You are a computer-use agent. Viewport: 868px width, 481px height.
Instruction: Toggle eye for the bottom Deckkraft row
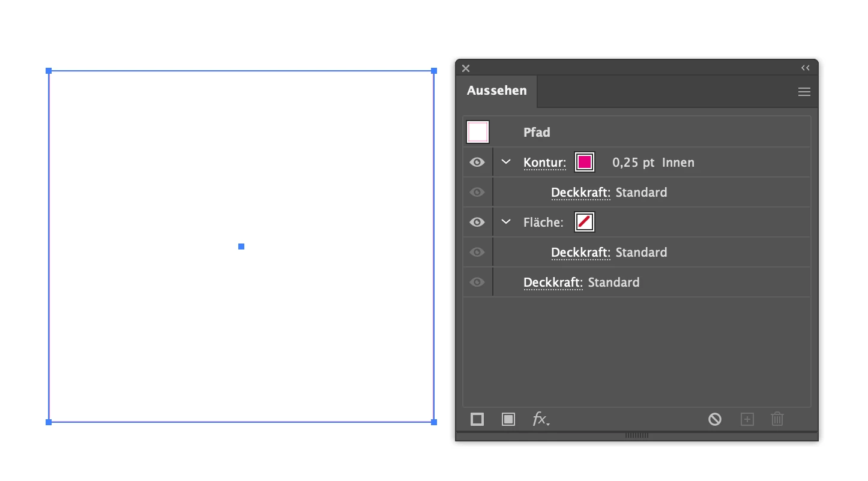pos(477,282)
